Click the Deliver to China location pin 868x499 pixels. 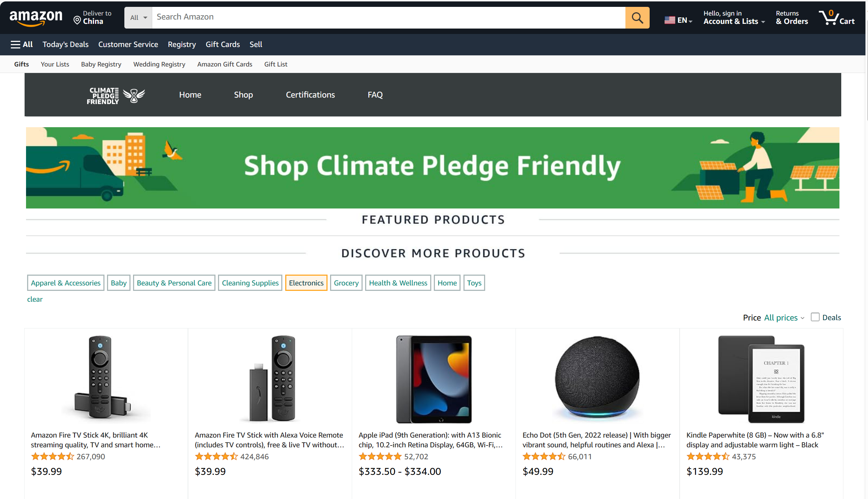[x=77, y=20]
